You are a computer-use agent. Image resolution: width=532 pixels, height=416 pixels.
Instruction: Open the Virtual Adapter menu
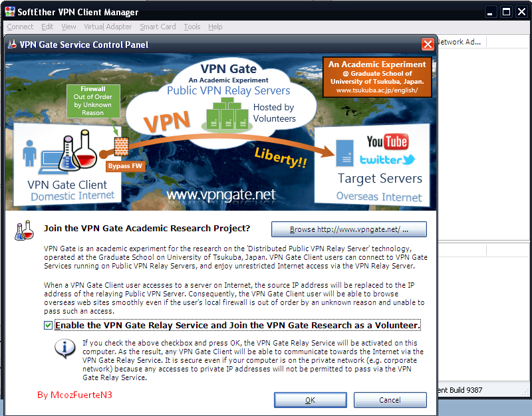(108, 27)
